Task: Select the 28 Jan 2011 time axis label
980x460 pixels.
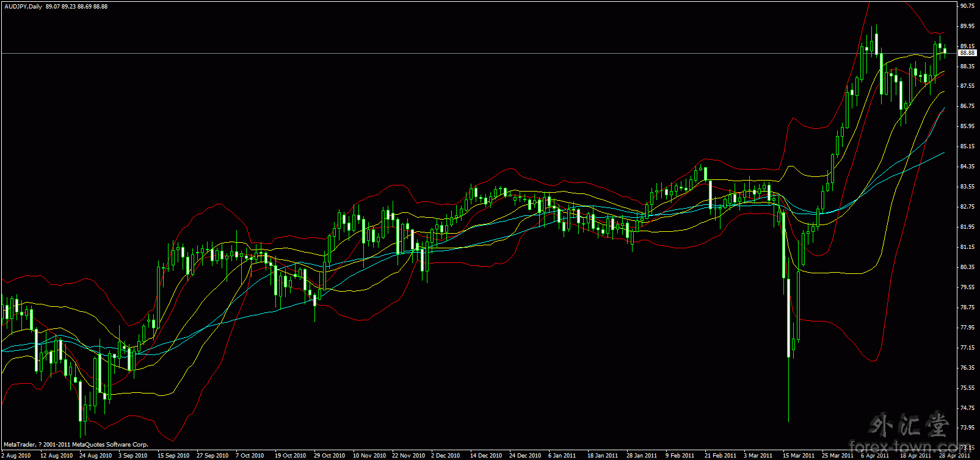Action: (642, 455)
